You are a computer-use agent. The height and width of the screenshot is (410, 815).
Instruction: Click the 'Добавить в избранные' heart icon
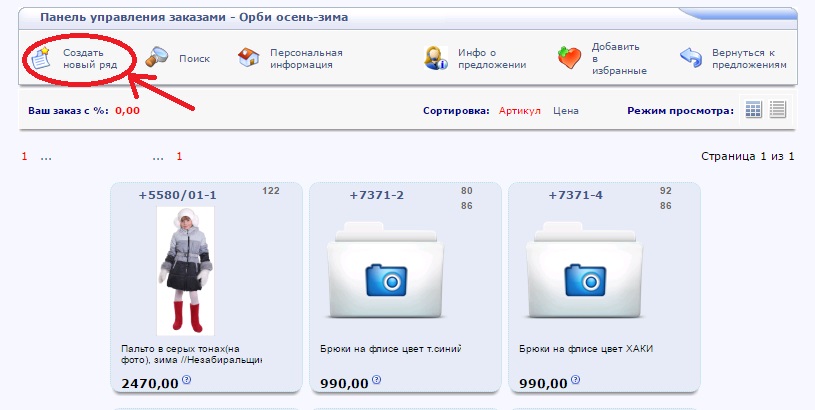pos(569,58)
